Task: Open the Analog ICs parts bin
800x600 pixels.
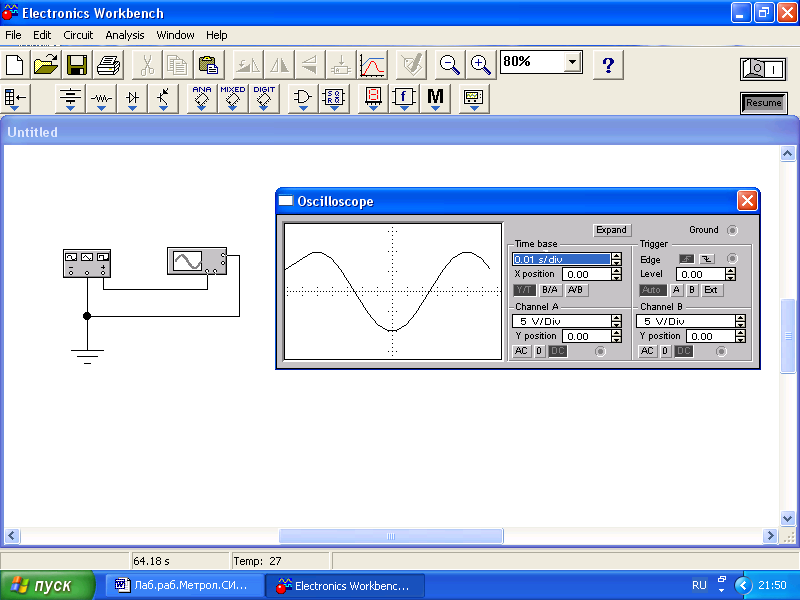Action: [202, 98]
